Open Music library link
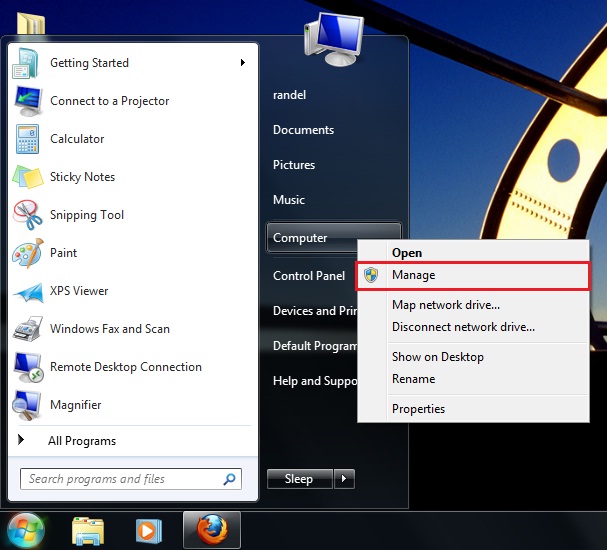This screenshot has width=607, height=550. pyautogui.click(x=289, y=200)
